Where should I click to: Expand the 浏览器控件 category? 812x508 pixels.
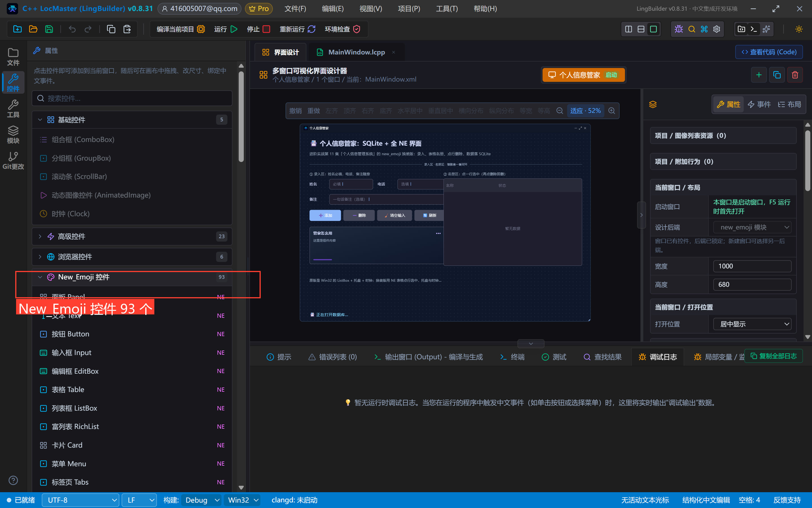click(132, 257)
